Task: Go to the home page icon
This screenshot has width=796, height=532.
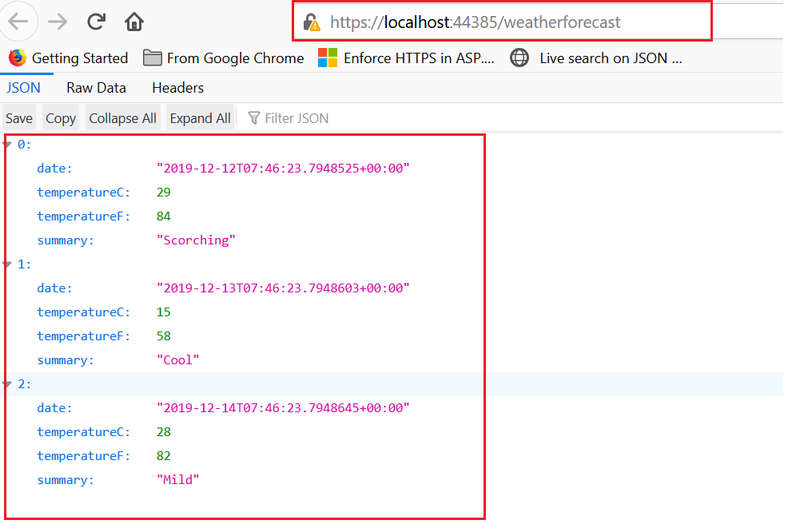Action: (134, 22)
